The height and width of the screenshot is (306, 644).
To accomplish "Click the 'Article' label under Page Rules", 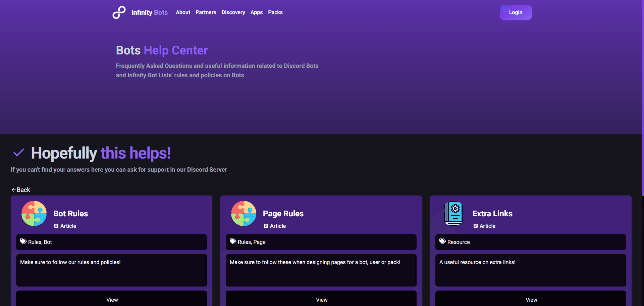I will point(278,226).
